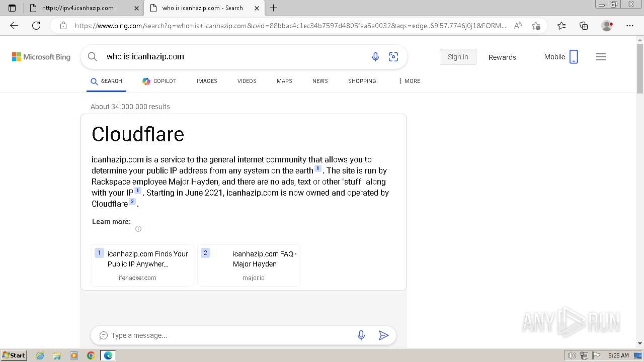Image resolution: width=644 pixels, height=362 pixels.
Task: Switch to NEWS tab
Action: pyautogui.click(x=320, y=81)
